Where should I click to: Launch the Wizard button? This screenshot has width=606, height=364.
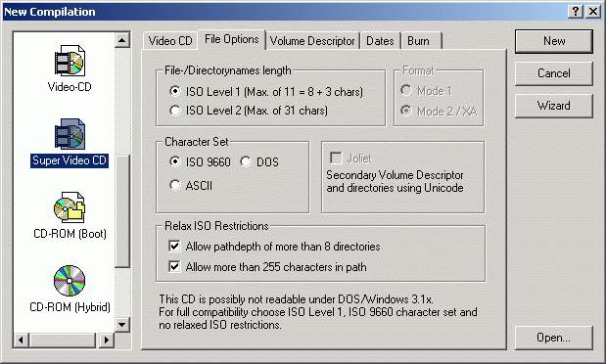[x=554, y=106]
